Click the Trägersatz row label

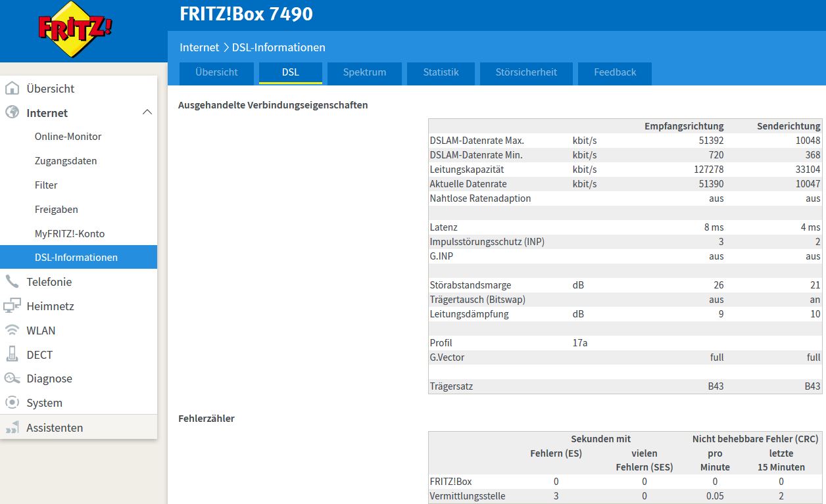451,386
